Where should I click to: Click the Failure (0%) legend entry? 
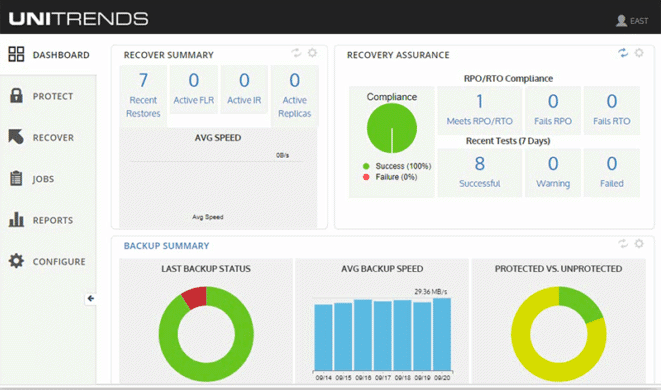click(x=390, y=177)
